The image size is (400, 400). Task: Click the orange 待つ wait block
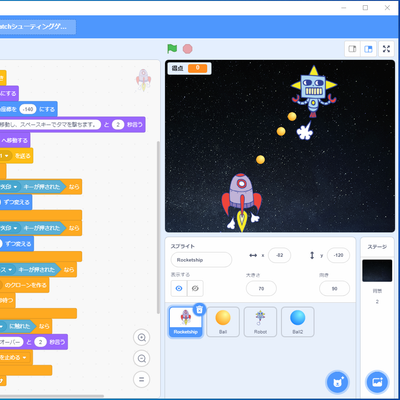[7, 301]
